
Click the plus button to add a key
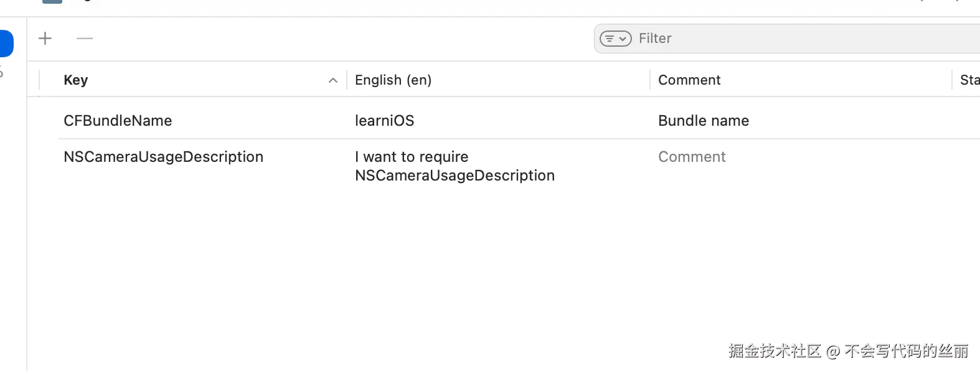(x=45, y=39)
